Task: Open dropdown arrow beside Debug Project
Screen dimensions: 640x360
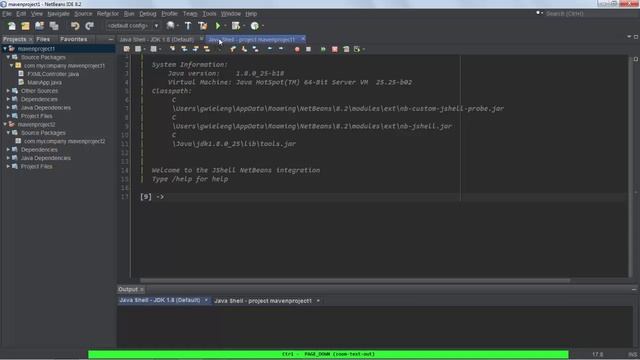Action: click(x=244, y=26)
